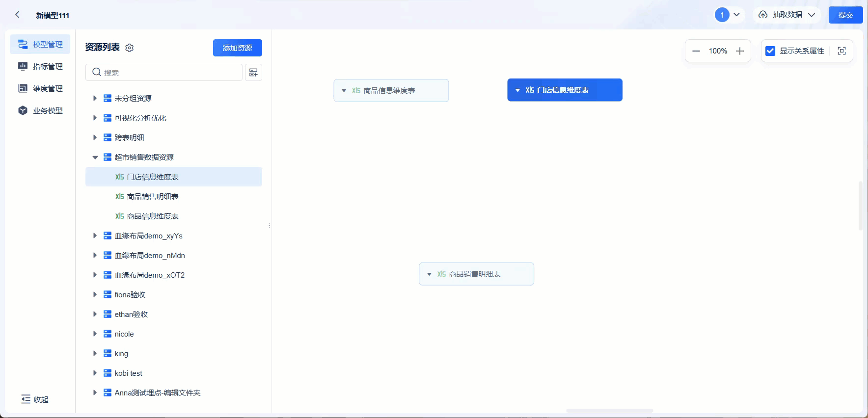Click the panel divider drag handle dots
The height and width of the screenshot is (418, 868).
point(269,226)
